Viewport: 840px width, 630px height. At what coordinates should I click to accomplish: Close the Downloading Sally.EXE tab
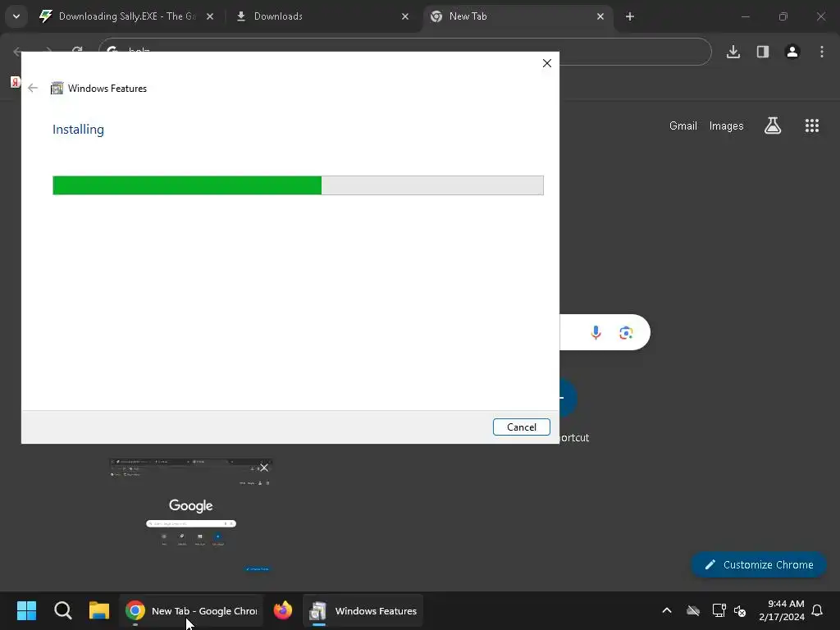point(210,16)
